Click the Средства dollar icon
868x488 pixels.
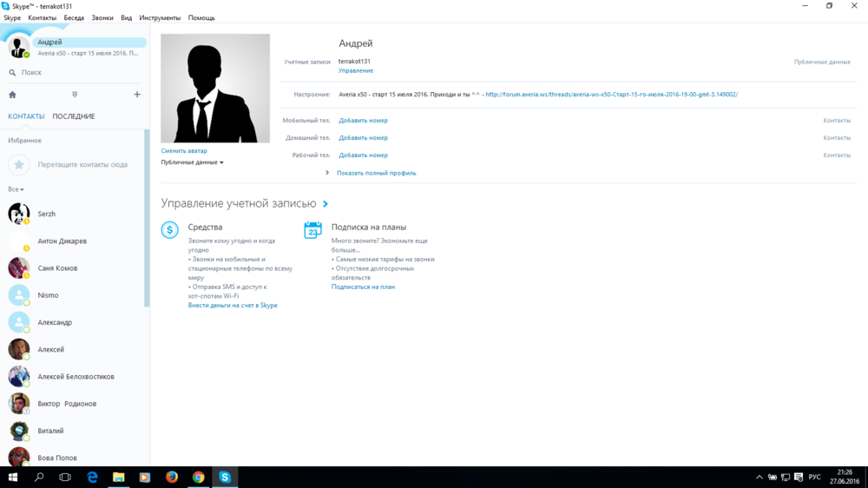pos(170,229)
